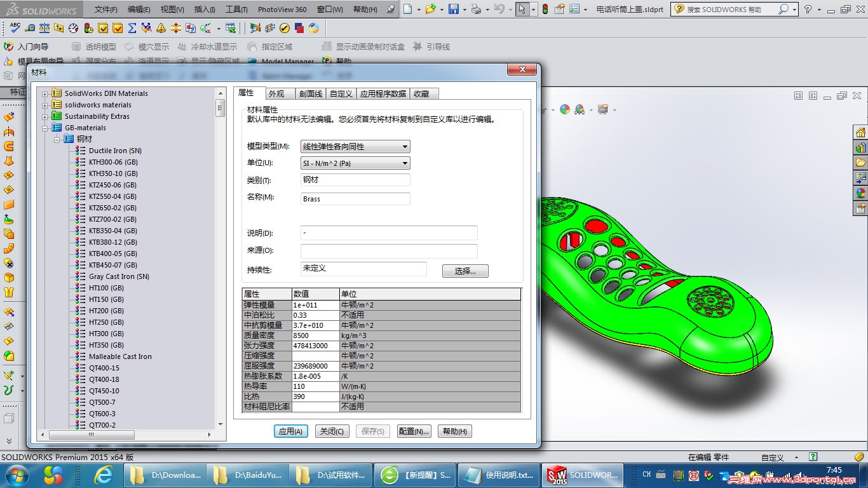Click the yellow circle checkmark icon
The width and height of the screenshot is (868, 488).
[285, 28]
